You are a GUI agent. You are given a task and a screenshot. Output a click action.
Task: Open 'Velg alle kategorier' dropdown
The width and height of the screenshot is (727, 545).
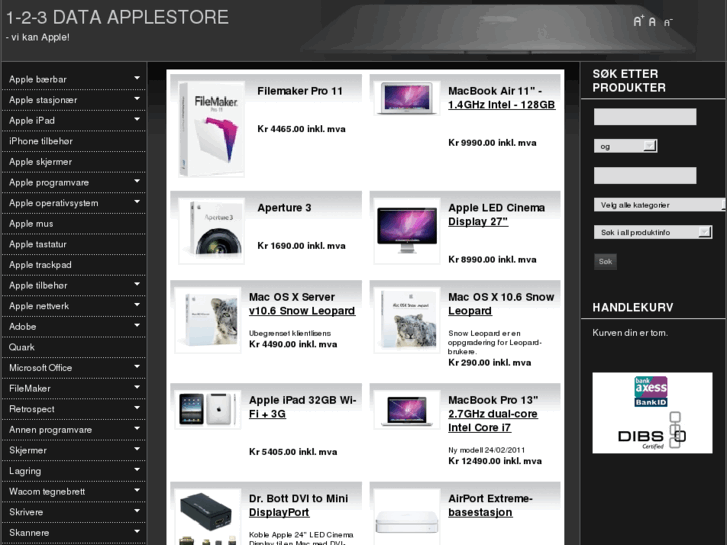659,205
